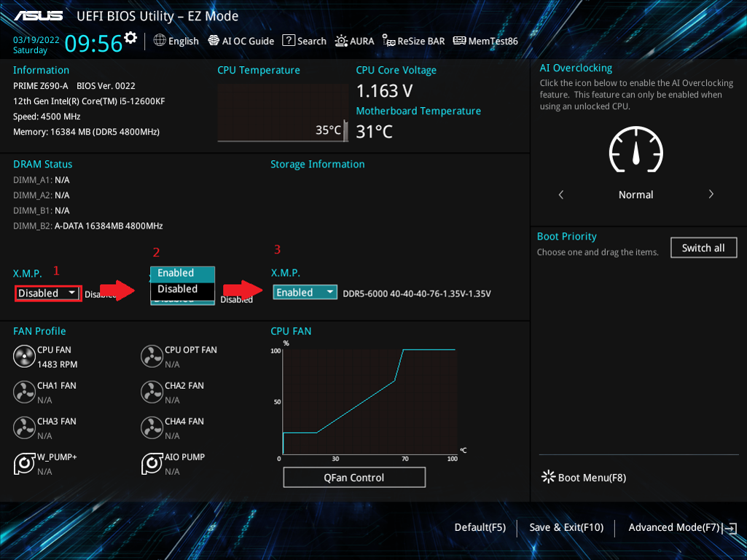This screenshot has height=560, width=747.
Task: Open the first X.M.P. dropdown
Action: [x=47, y=293]
